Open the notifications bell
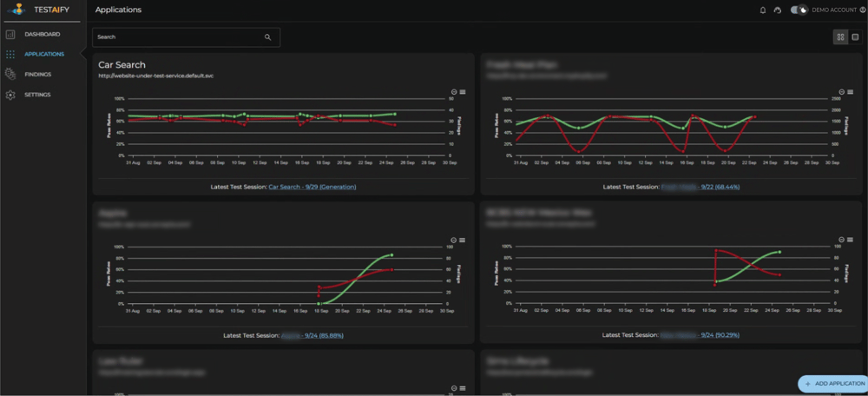Viewport: 868px width, 396px height. 763,10
